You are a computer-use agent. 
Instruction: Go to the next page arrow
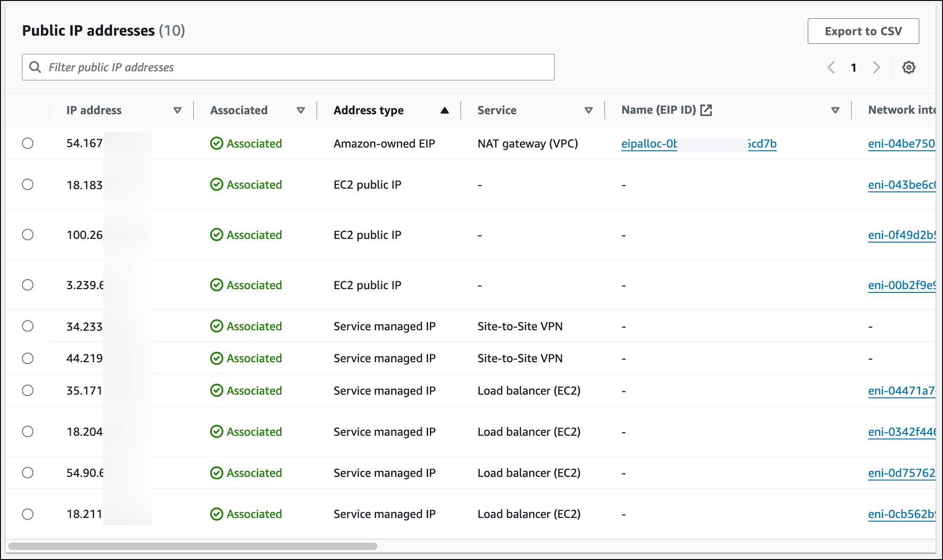tap(876, 68)
